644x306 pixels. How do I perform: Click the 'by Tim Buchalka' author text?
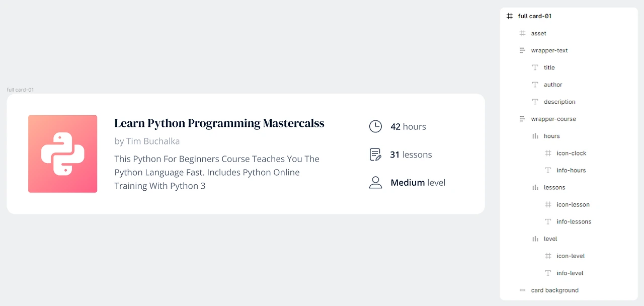[x=147, y=141]
